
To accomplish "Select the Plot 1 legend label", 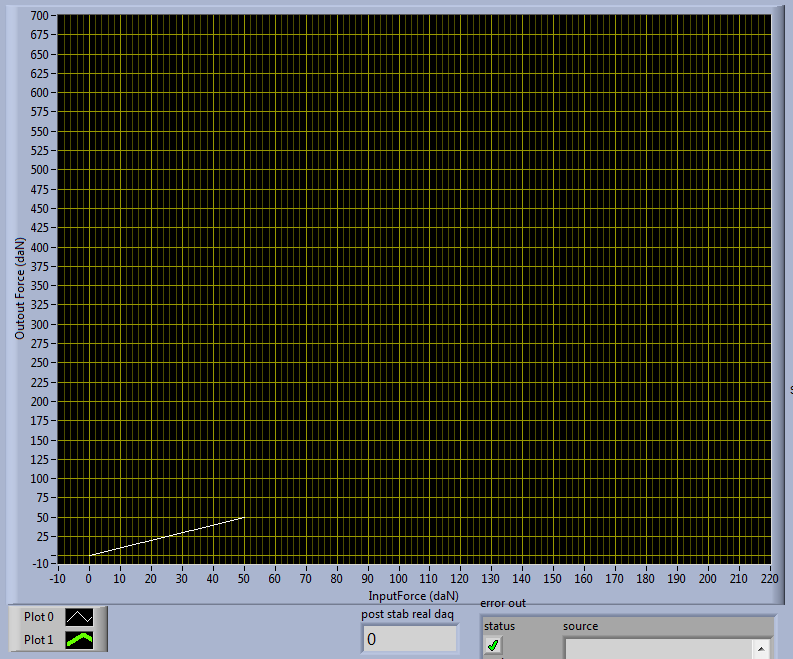I will tap(39, 640).
